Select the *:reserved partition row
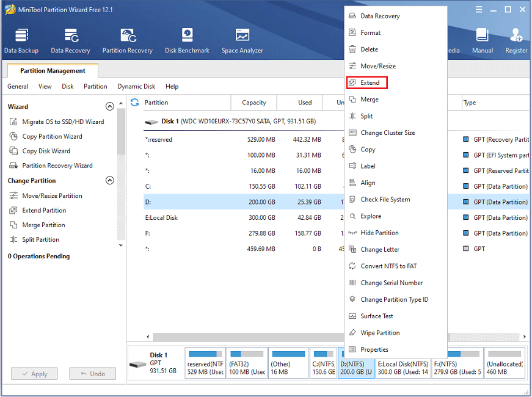 [x=244, y=139]
